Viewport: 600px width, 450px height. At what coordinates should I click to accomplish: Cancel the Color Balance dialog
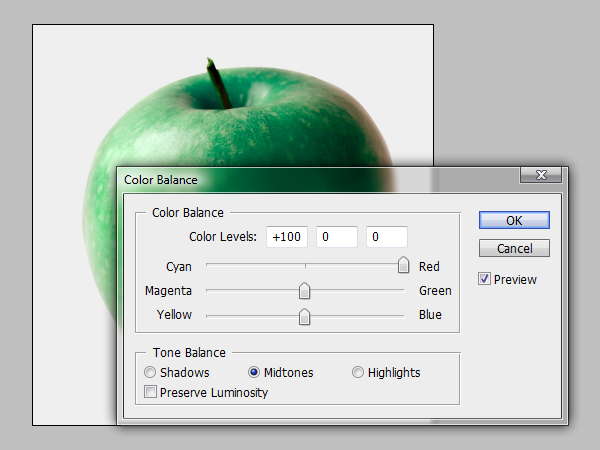(514, 248)
